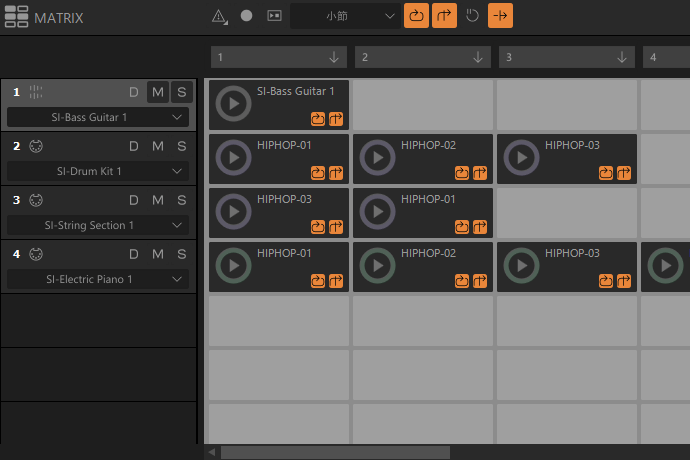The height and width of the screenshot is (460, 690).
Task: Click the orange arrow-to-bar toolbar button
Action: pos(500,16)
